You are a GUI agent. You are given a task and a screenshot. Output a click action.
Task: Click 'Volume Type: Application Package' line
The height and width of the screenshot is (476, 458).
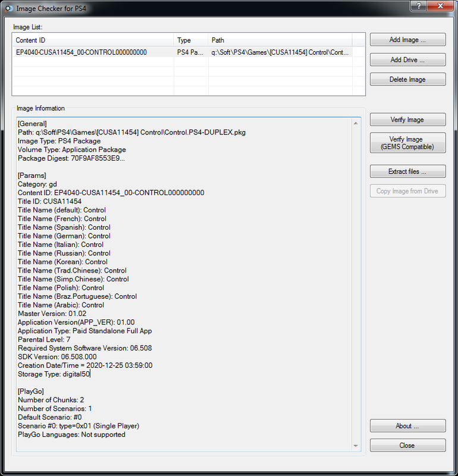(x=72, y=150)
